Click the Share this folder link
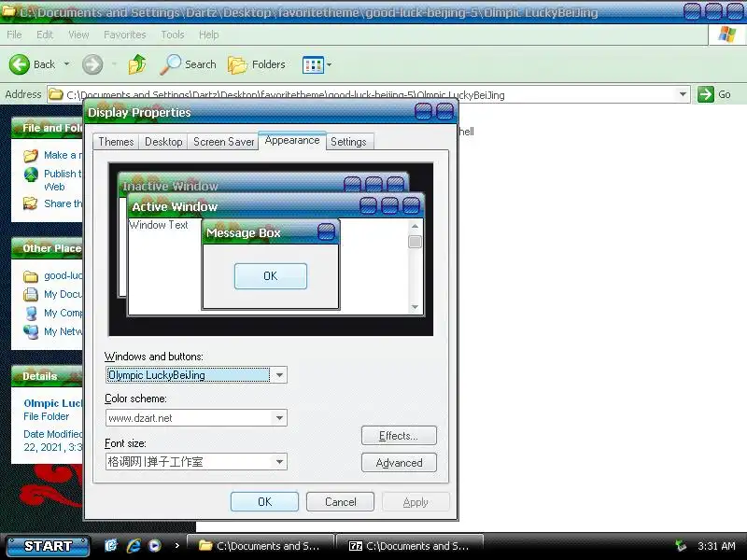 coord(63,203)
